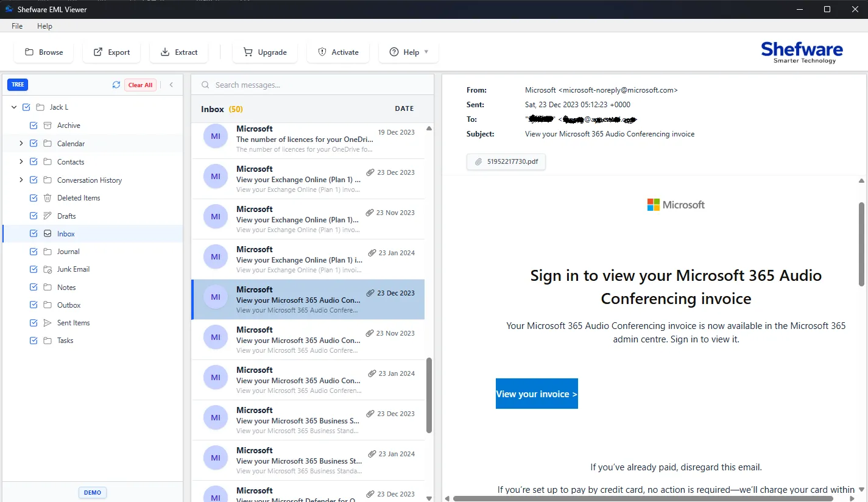868x502 pixels.
Task: Open the 51952217730.pdf attachment
Action: click(506, 162)
